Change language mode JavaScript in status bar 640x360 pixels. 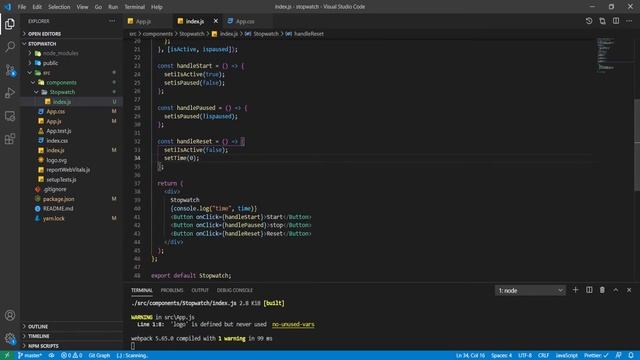coord(567,356)
